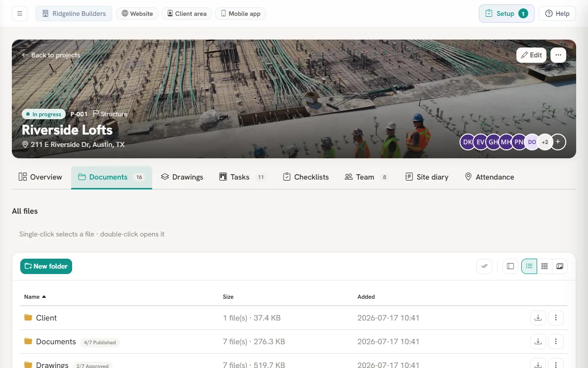Click the EV team avatar
Viewport: 588px width, 368px height.
pos(480,142)
